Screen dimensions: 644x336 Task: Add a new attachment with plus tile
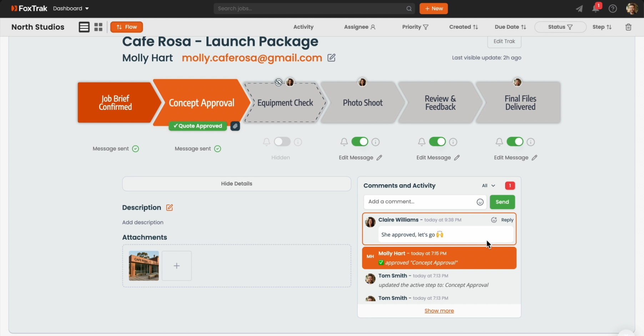[177, 266]
